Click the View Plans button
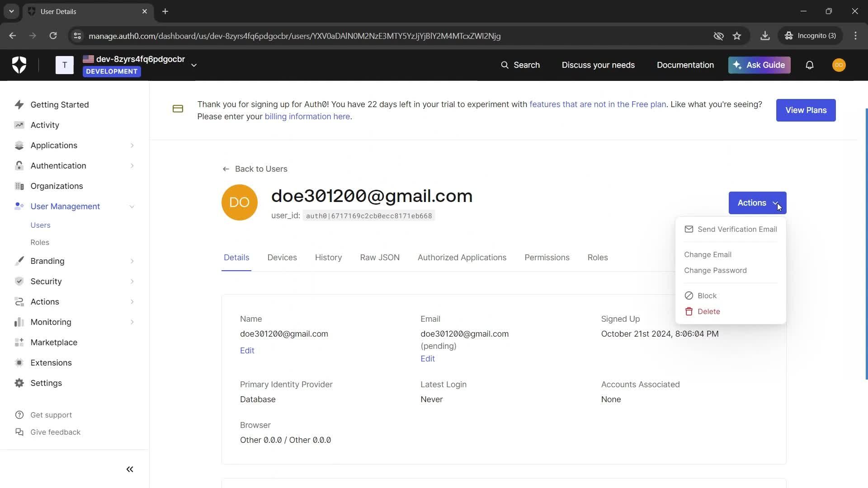 point(806,110)
